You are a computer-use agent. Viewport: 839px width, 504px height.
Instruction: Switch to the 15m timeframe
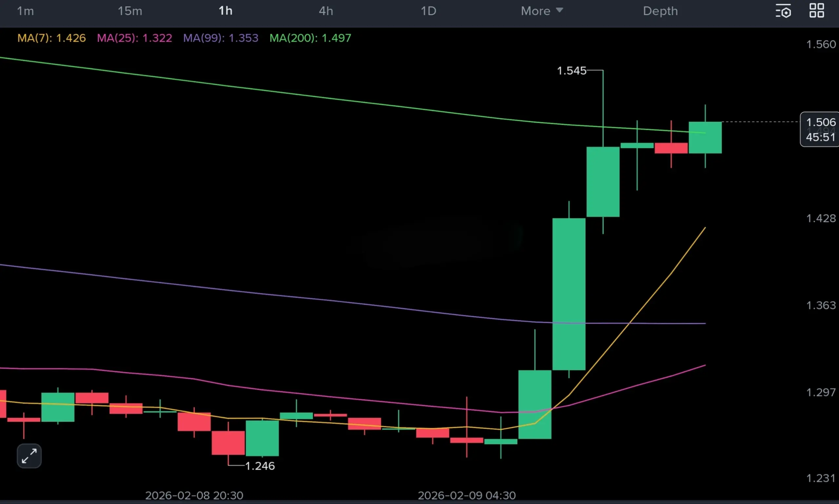point(130,11)
